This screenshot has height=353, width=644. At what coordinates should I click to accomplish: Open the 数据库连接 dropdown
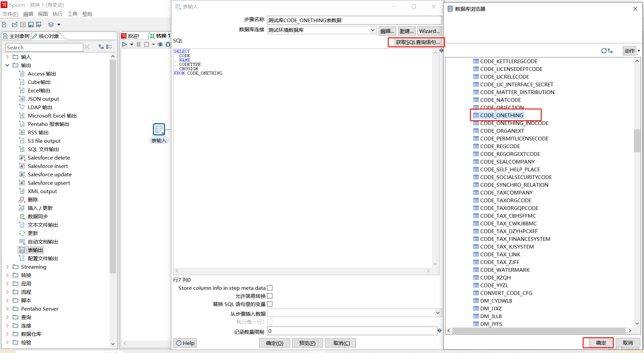(x=373, y=30)
